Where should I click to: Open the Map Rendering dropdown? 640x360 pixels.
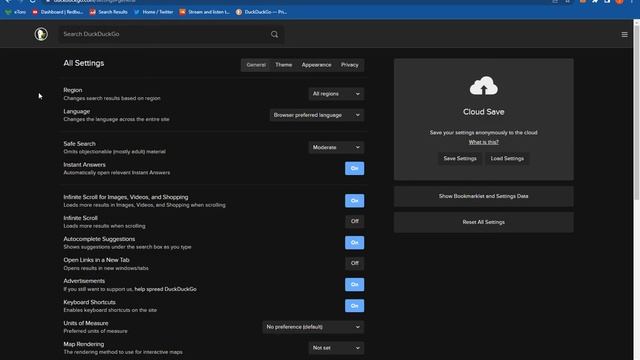coord(336,348)
